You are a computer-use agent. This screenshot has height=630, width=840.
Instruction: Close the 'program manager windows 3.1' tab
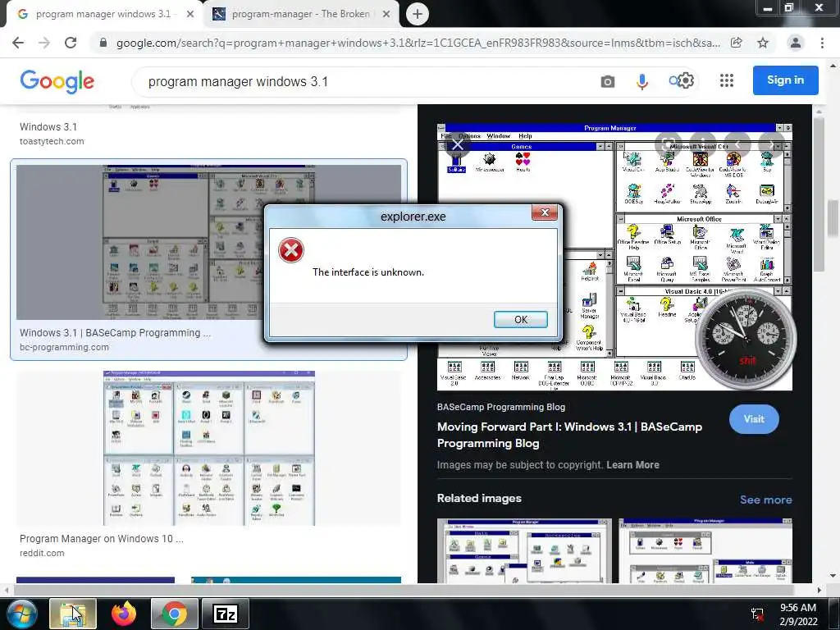pyautogui.click(x=190, y=15)
